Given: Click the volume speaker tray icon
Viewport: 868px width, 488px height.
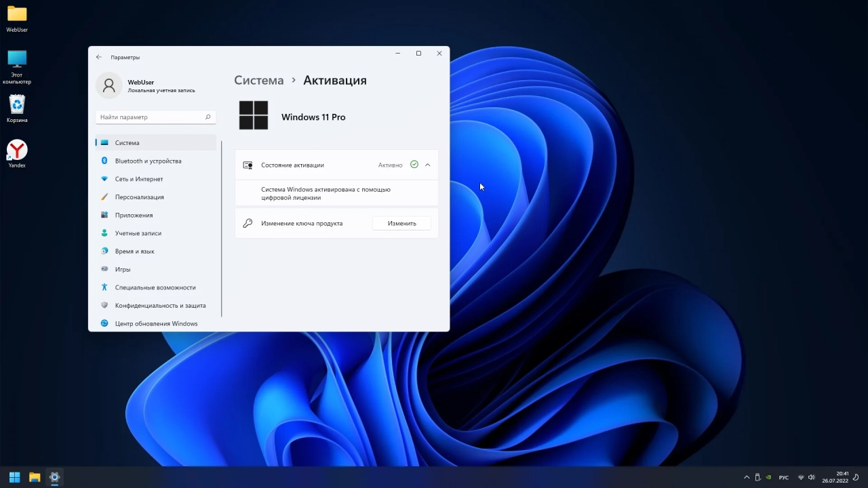Looking at the screenshot, I should click(811, 477).
